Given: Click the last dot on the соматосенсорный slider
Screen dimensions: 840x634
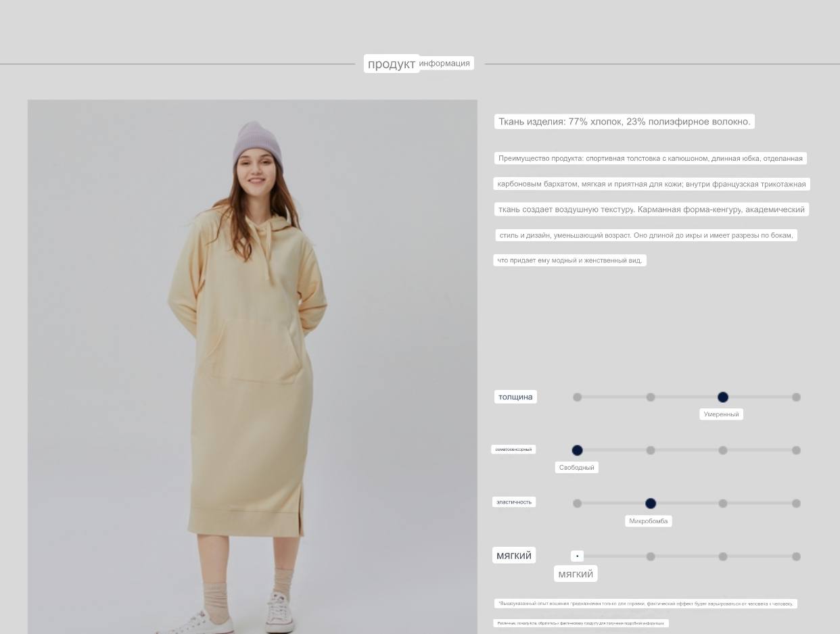Looking at the screenshot, I should 796,450.
